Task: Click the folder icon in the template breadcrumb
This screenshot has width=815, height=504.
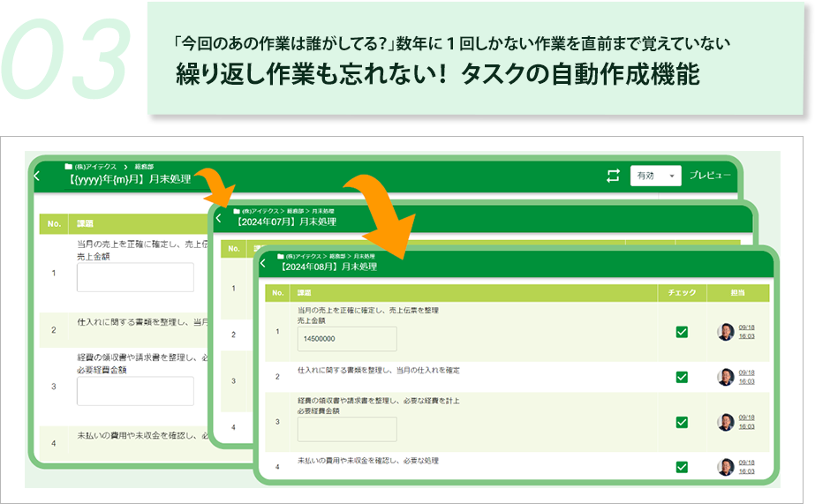Action: pos(69,166)
